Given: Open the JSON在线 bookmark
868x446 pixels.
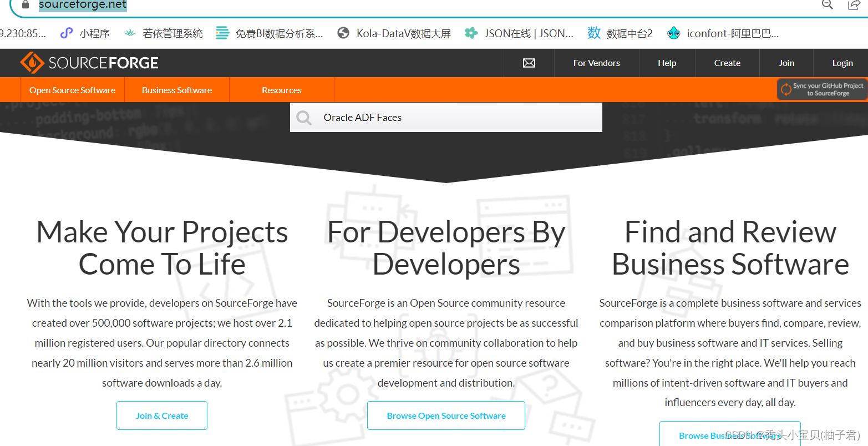Looking at the screenshot, I should click(x=519, y=33).
